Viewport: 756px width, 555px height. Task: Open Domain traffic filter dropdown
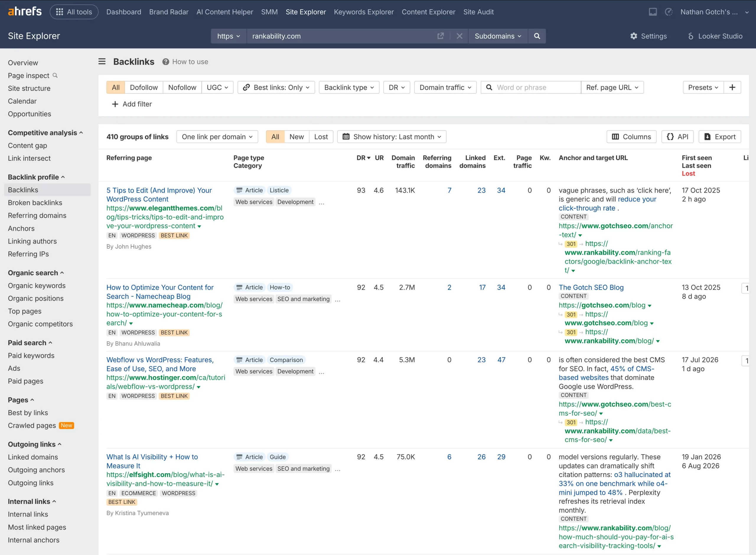click(x=445, y=87)
